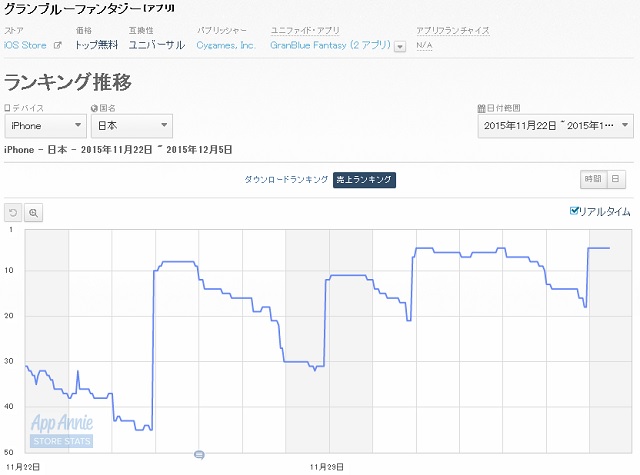Click the chart reset (undo) icon
Viewport: 640px width, 475px height.
point(13,212)
